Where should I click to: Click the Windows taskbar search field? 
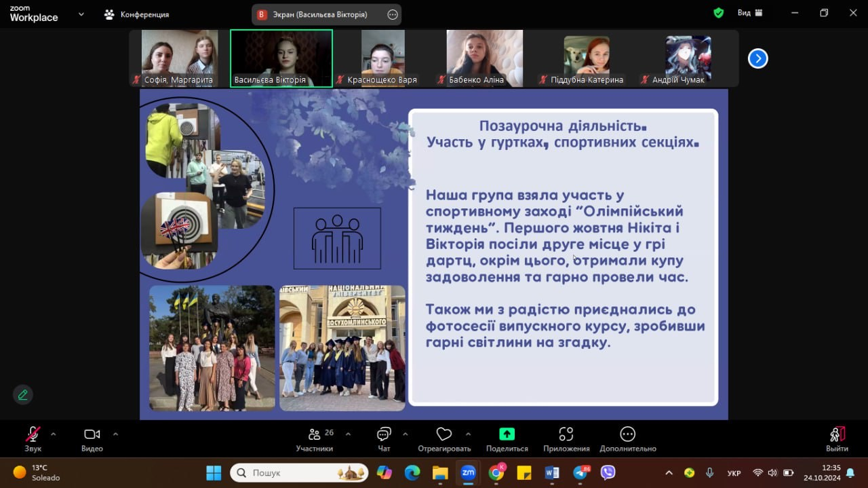[298, 472]
